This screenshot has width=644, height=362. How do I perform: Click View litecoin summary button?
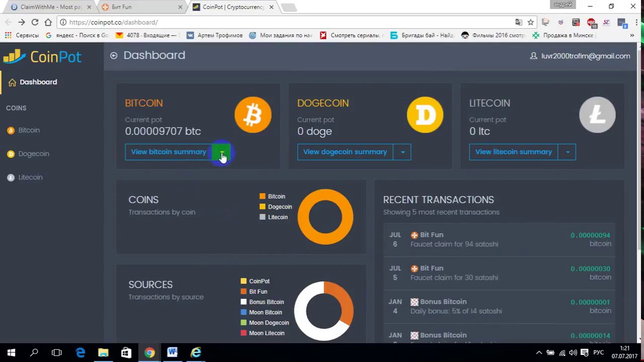click(514, 152)
